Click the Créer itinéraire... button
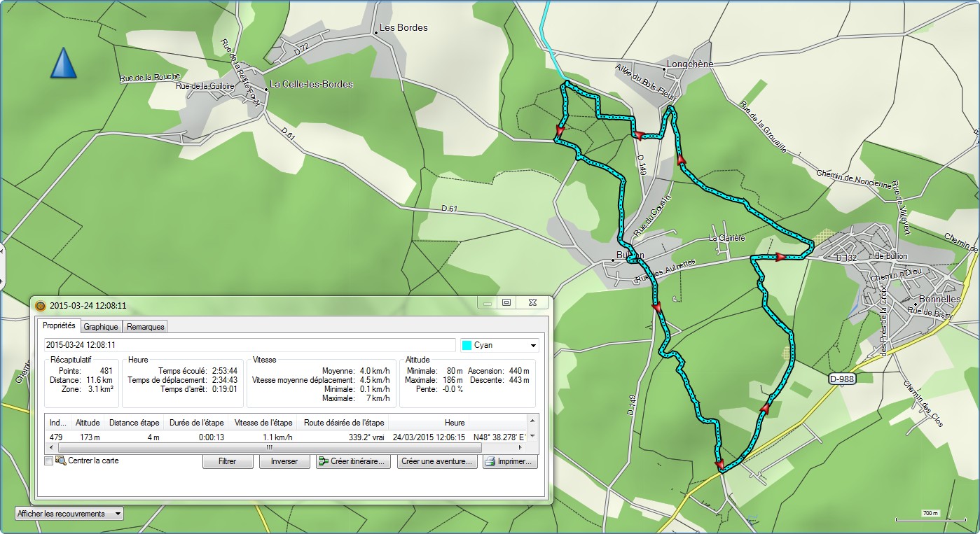 pos(354,462)
